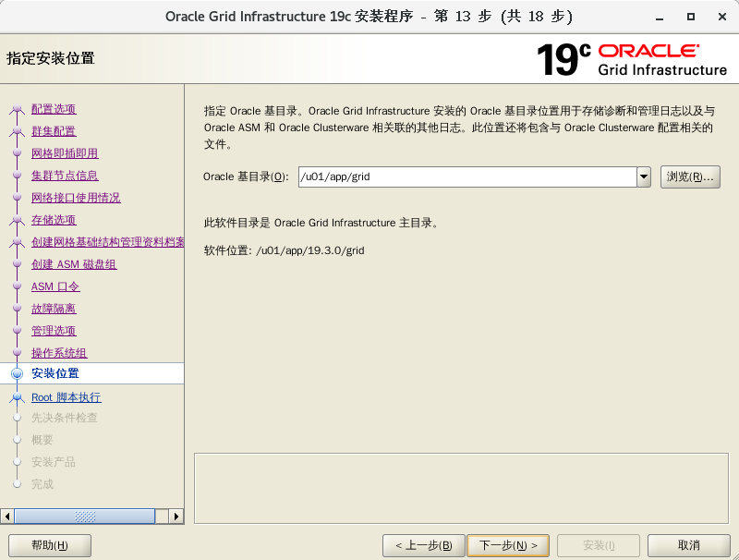
Task: Open the Root 脚本执行 step
Action: pyautogui.click(x=66, y=397)
